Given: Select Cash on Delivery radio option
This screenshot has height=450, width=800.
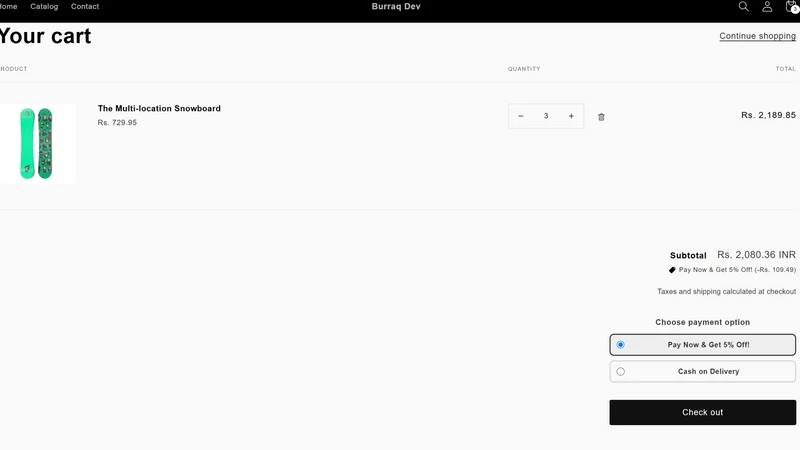Looking at the screenshot, I should 620,371.
